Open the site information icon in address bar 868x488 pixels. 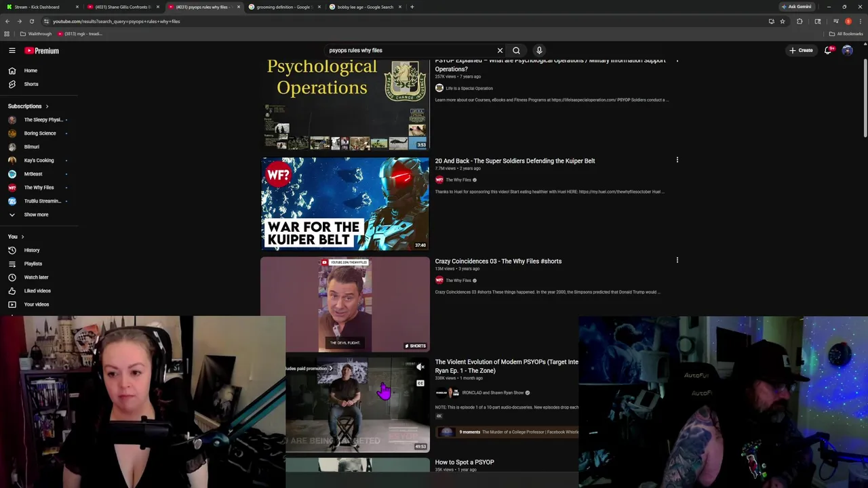[46, 21]
